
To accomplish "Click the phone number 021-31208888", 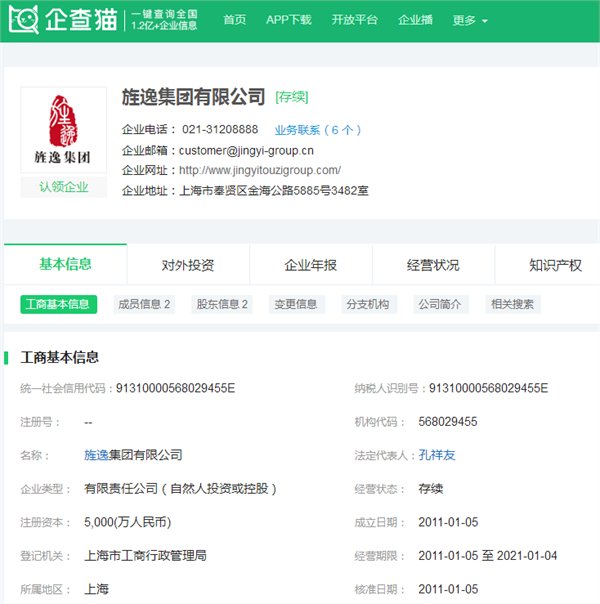I will coord(220,129).
